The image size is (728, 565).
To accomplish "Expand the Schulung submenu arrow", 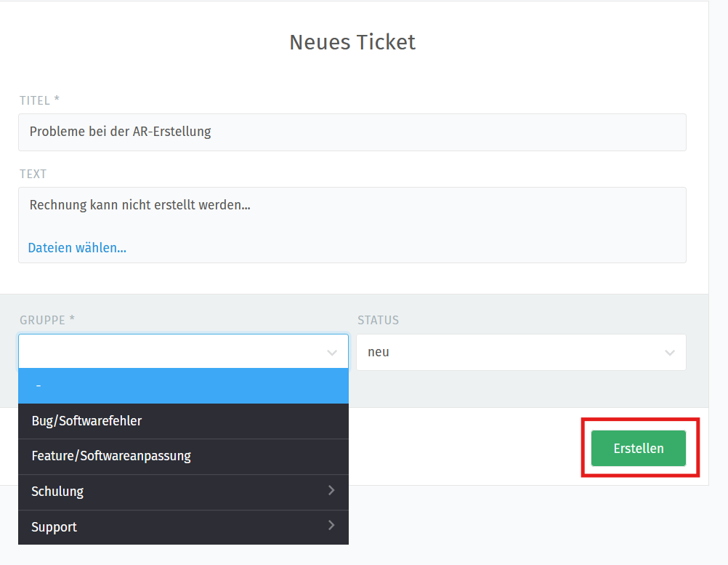I will pyautogui.click(x=331, y=490).
